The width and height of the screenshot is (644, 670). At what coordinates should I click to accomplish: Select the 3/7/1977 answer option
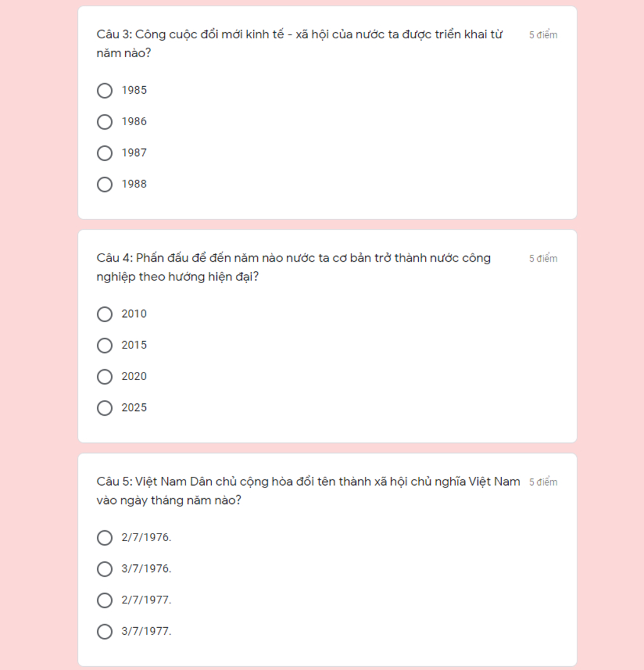[x=104, y=632]
